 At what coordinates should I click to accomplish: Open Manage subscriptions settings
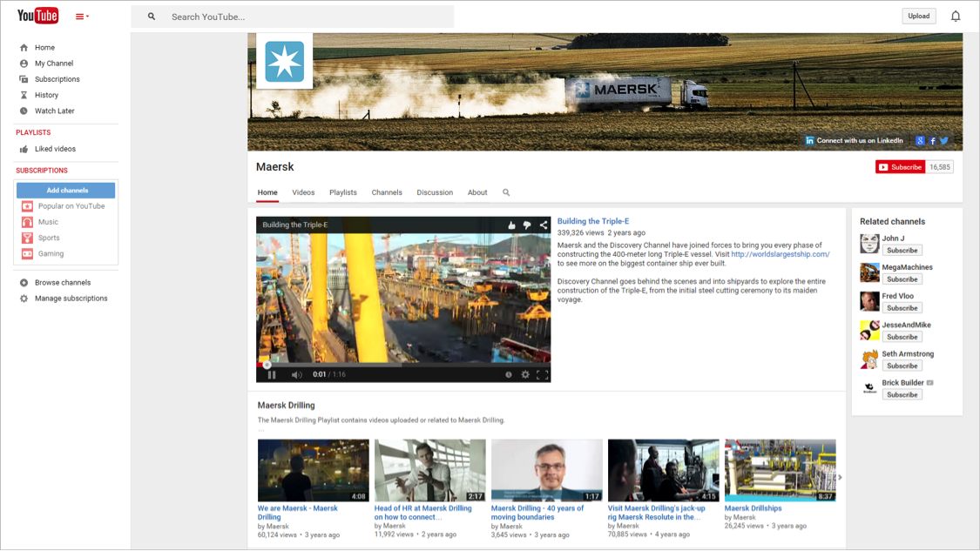(71, 299)
